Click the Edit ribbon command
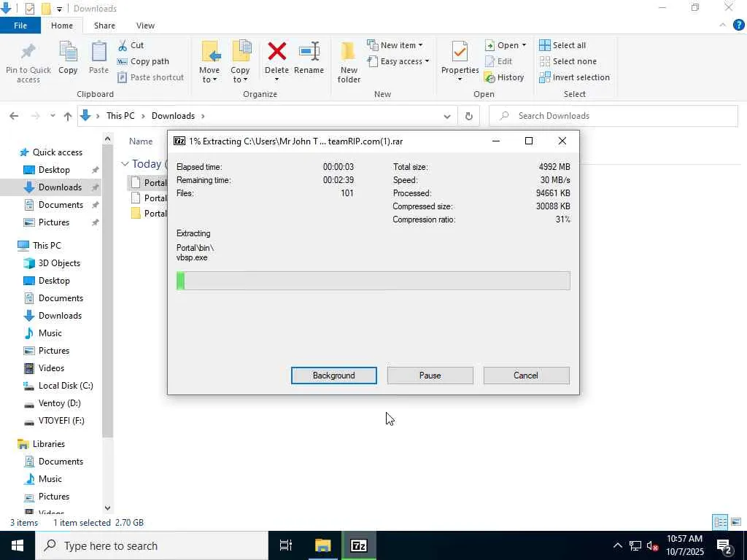747x560 pixels. coord(498,61)
